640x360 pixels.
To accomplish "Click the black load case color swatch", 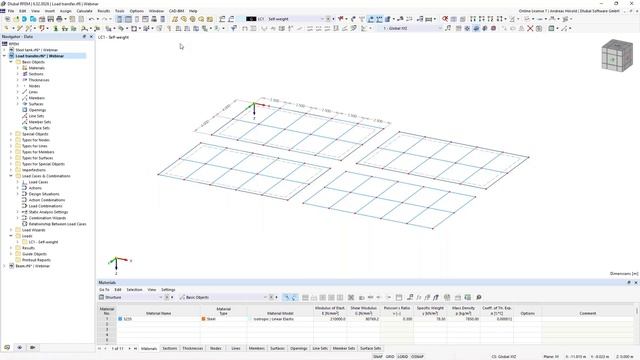I will click(251, 19).
